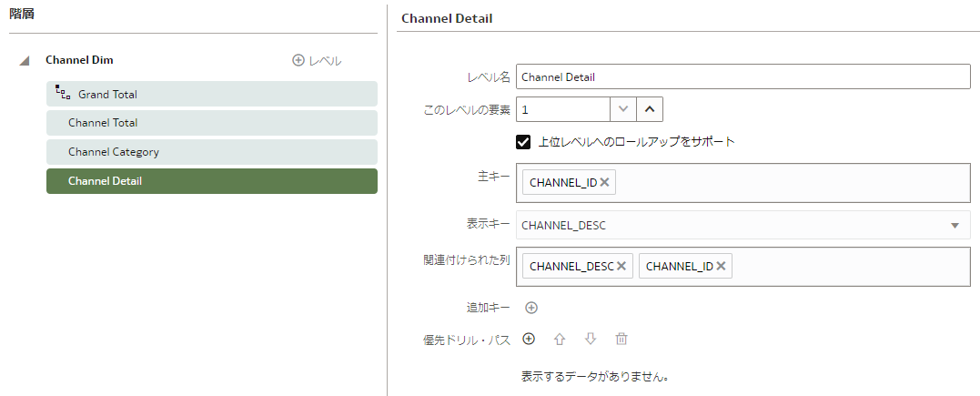Click the Grand Total hierarchy icon

63,93
